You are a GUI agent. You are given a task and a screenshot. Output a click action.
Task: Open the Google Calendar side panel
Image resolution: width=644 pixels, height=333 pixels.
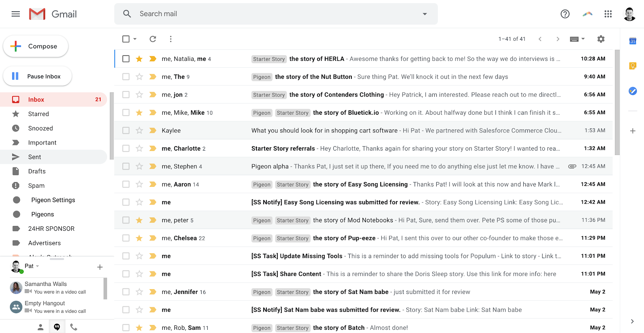(633, 41)
